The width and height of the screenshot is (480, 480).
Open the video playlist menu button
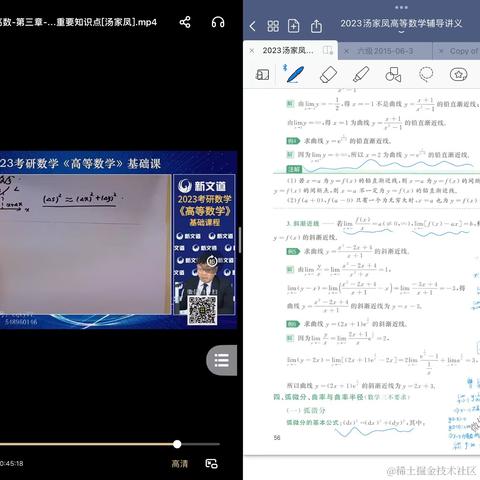click(x=222, y=360)
